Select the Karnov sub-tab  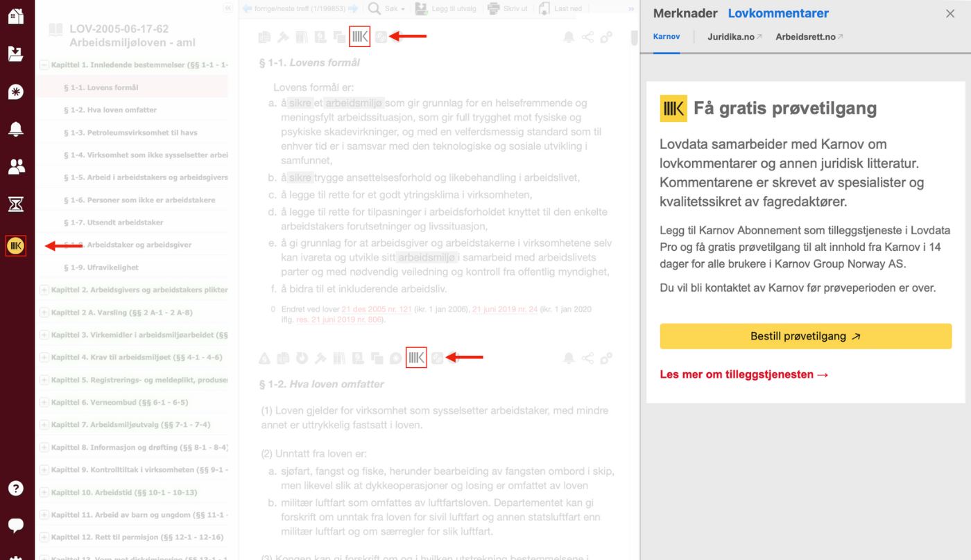[667, 37]
